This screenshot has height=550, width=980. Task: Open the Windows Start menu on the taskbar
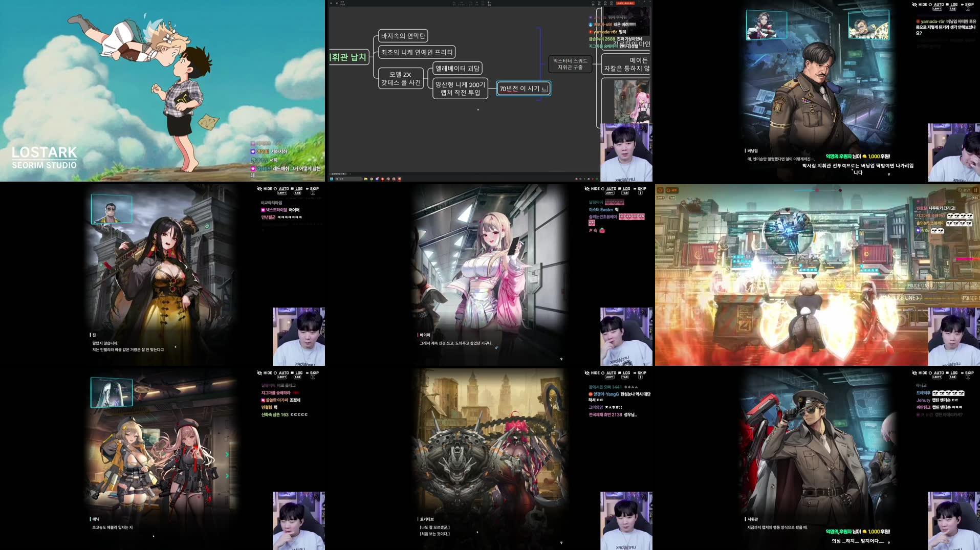pyautogui.click(x=332, y=179)
